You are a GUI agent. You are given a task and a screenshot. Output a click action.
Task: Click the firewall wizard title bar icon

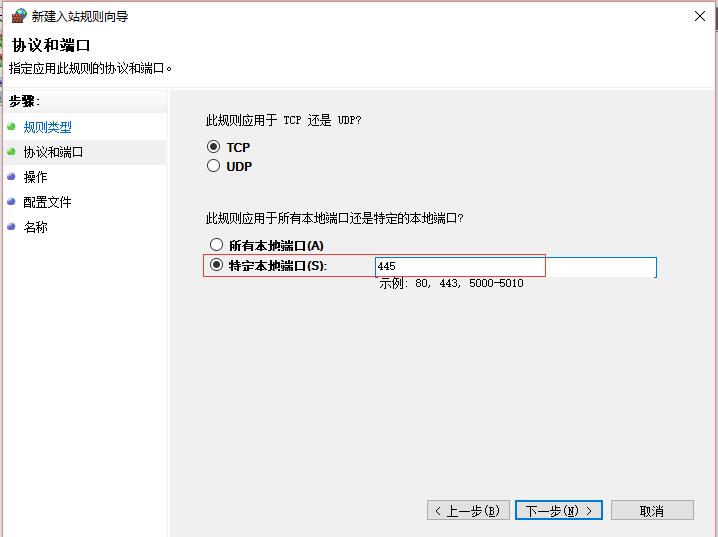[x=19, y=16]
